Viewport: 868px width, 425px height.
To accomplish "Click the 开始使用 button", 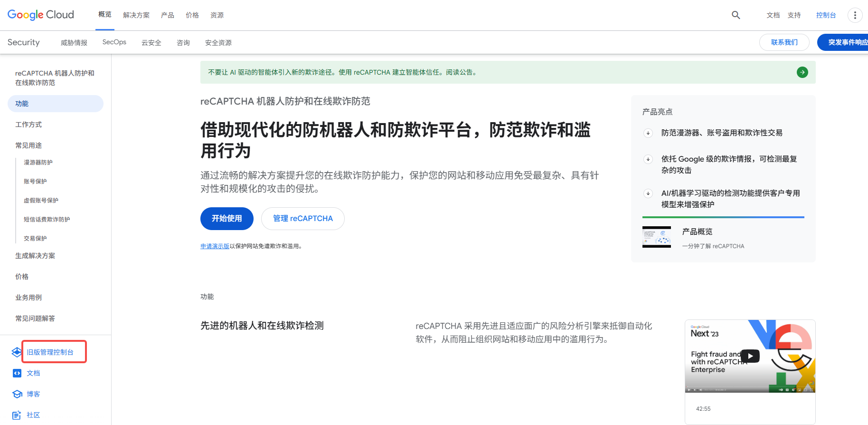I will (227, 219).
